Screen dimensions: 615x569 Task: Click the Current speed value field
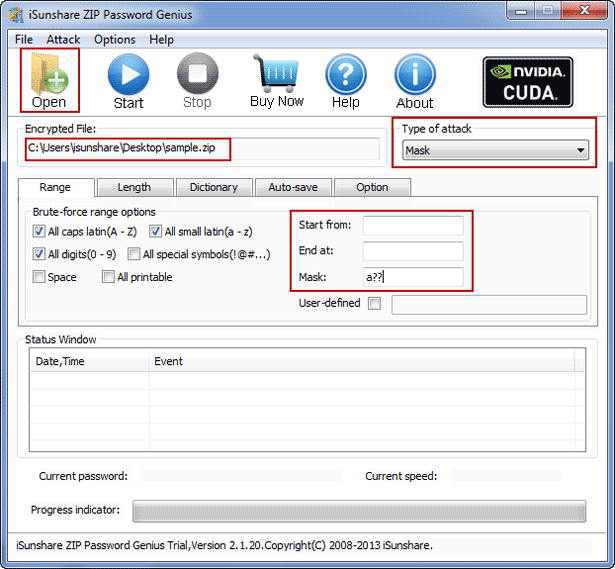pos(506,476)
